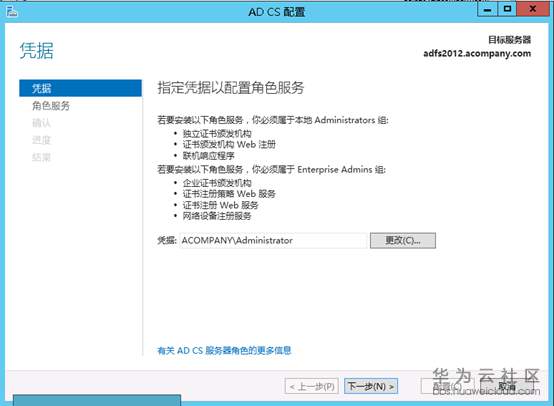This screenshot has height=406, width=554.
Task: Click the disabled 上一步(P) button
Action: click(x=312, y=386)
